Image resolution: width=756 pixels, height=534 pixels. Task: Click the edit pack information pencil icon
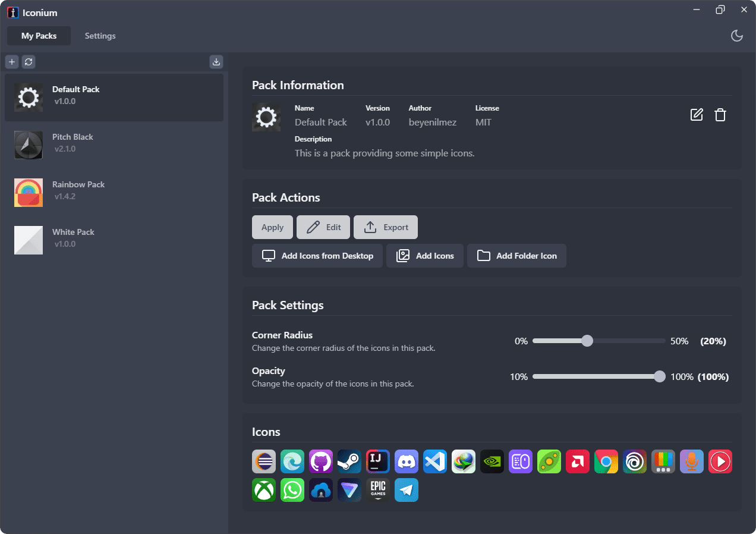pyautogui.click(x=697, y=115)
